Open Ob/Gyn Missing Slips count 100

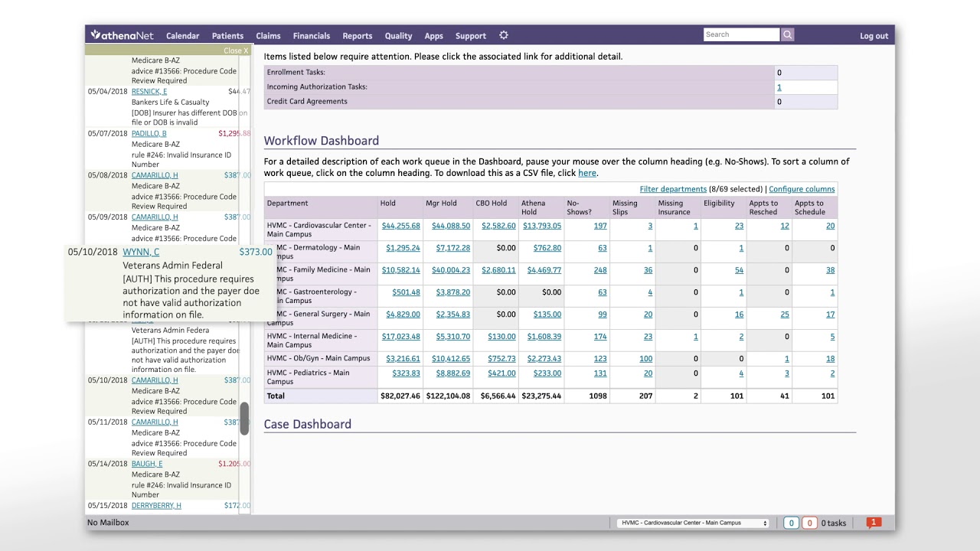pos(646,359)
